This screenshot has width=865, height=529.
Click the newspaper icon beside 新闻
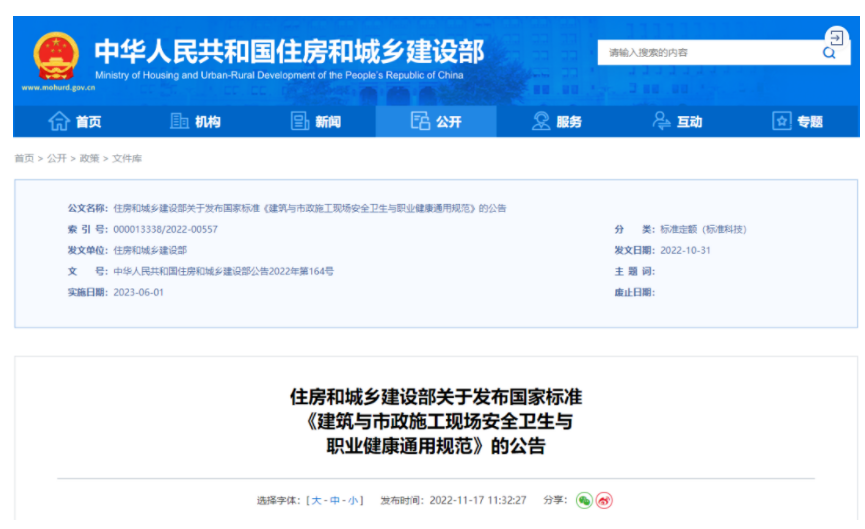click(300, 121)
